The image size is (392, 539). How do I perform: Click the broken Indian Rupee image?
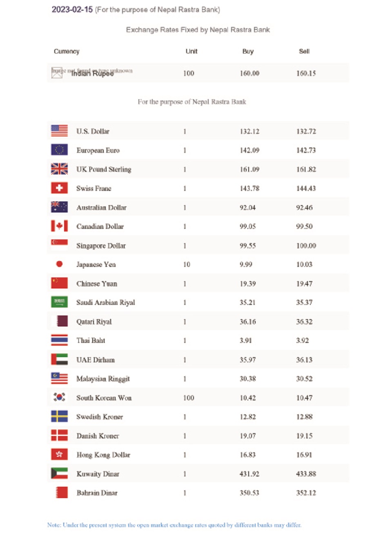57,73
